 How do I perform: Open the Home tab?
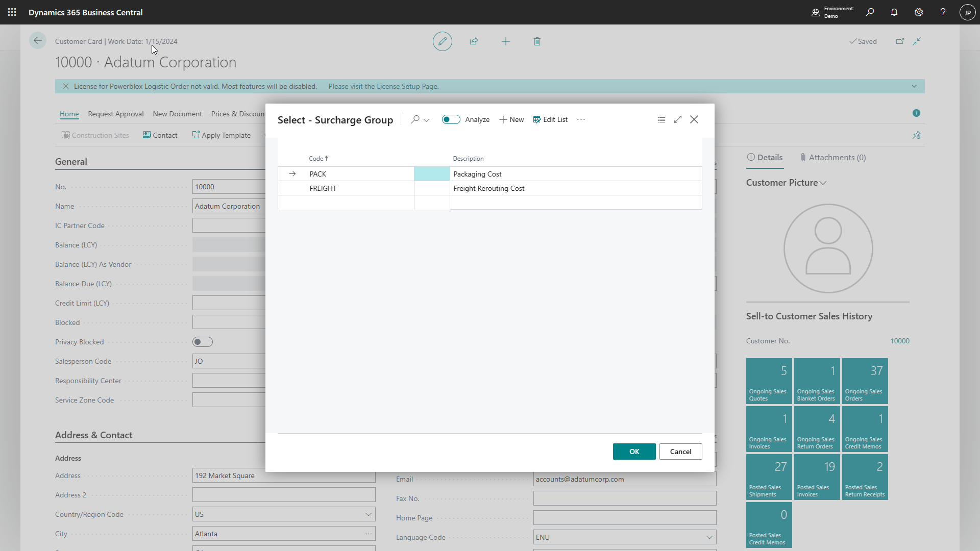pyautogui.click(x=69, y=114)
